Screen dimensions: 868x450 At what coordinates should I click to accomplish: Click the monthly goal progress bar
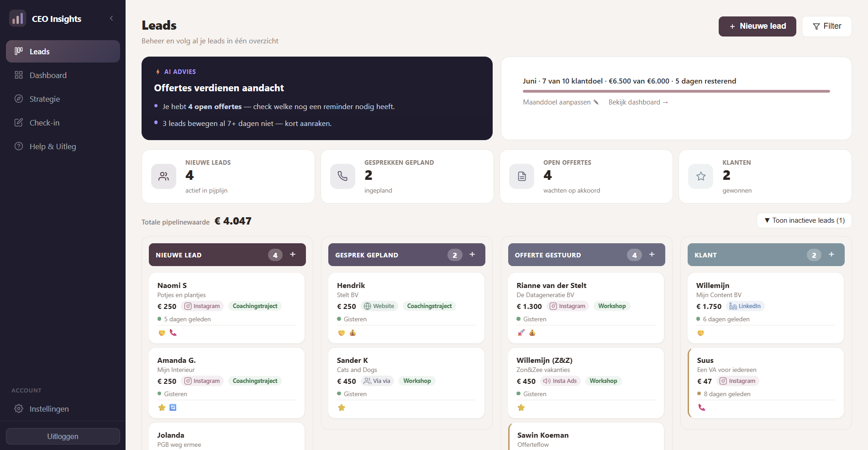point(676,91)
